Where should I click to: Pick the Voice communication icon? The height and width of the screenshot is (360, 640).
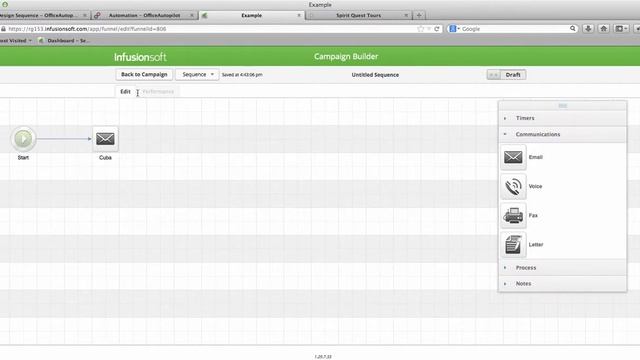click(x=513, y=187)
